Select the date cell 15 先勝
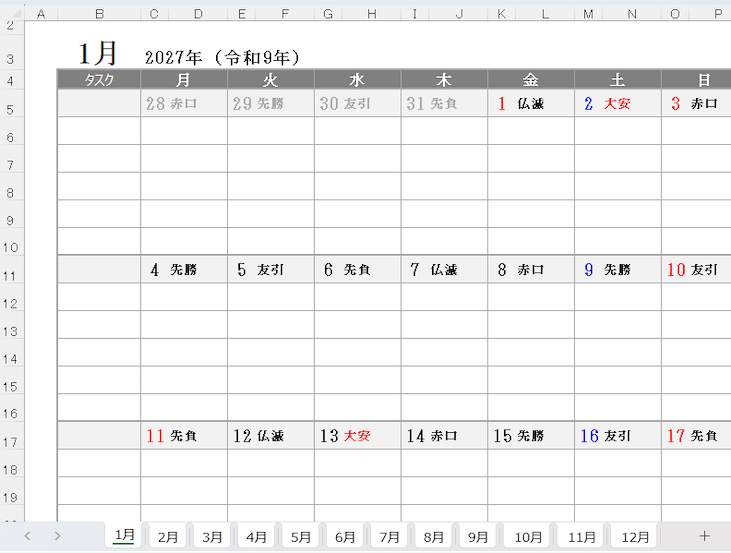This screenshot has width=731, height=553. pos(531,435)
